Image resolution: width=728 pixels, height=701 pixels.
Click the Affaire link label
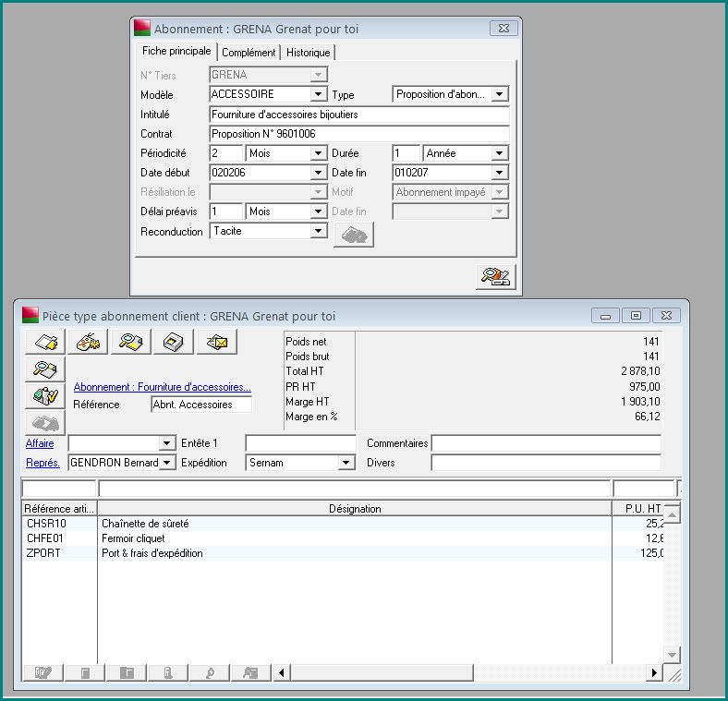40,443
